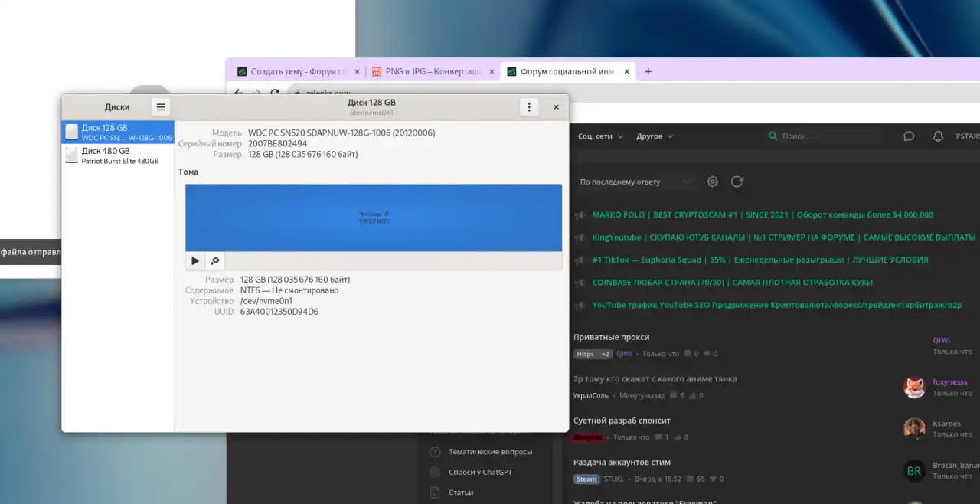
Task: Close the Форум социальной инженерии tab
Action: point(627,71)
